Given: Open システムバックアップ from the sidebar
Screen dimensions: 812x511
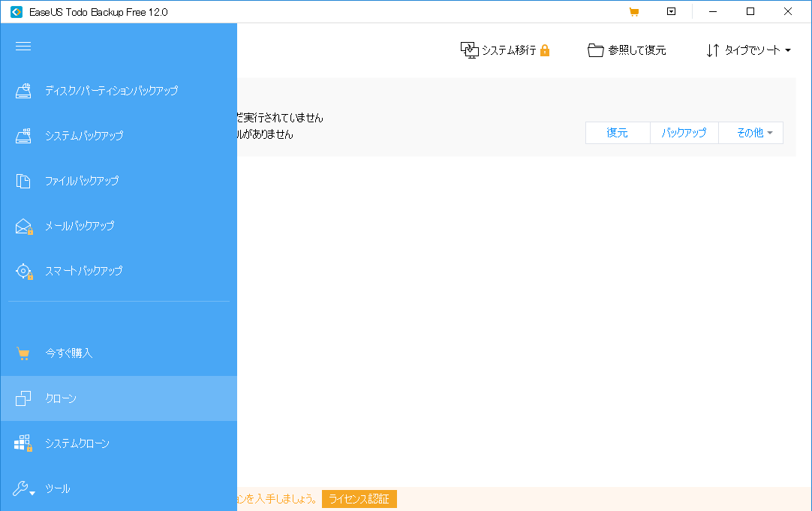Looking at the screenshot, I should click(x=84, y=136).
